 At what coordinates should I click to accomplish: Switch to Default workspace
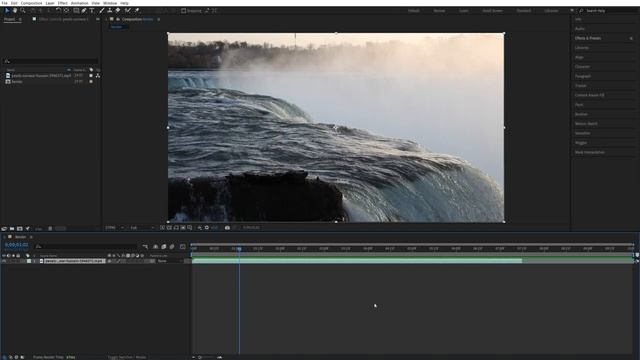click(x=413, y=11)
